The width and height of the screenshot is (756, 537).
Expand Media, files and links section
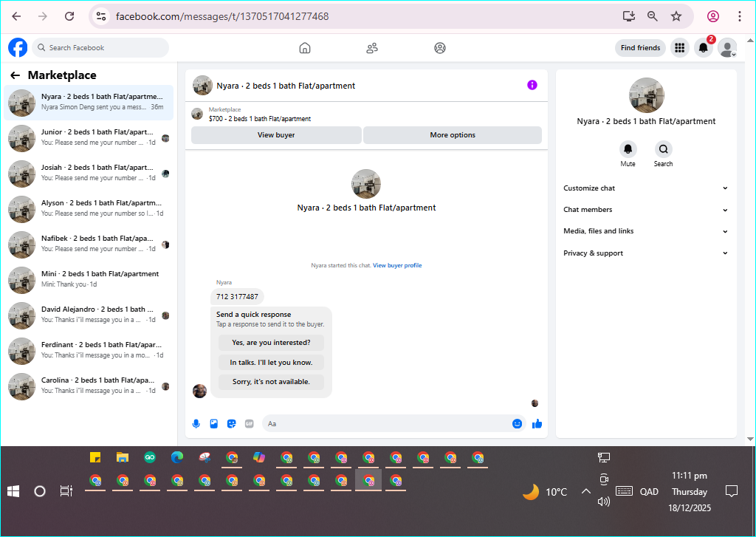coord(645,231)
